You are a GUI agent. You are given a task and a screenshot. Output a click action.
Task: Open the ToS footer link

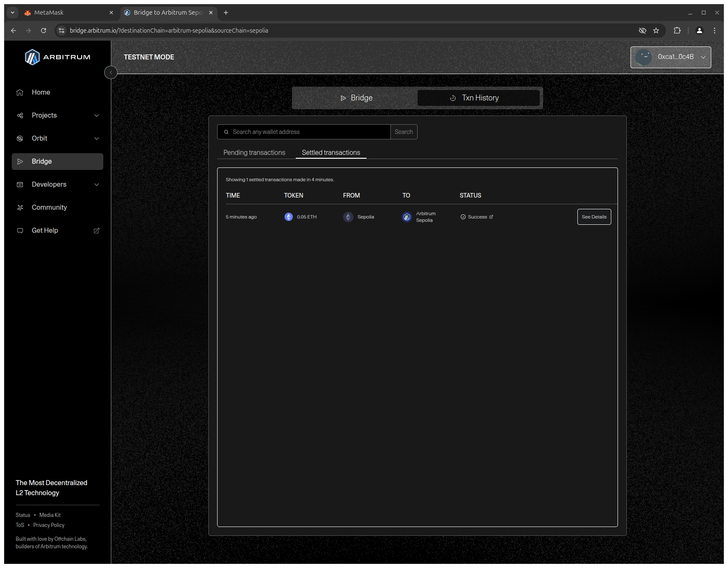20,525
